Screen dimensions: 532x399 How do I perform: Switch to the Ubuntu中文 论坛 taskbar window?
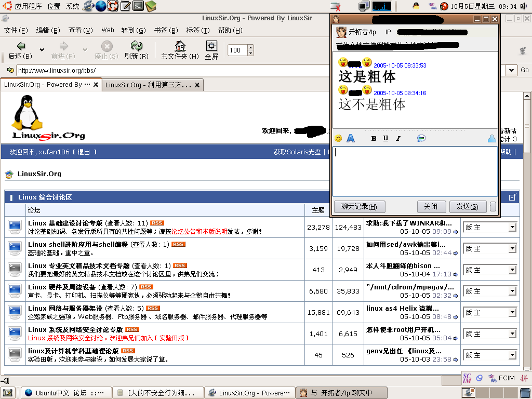(x=66, y=393)
